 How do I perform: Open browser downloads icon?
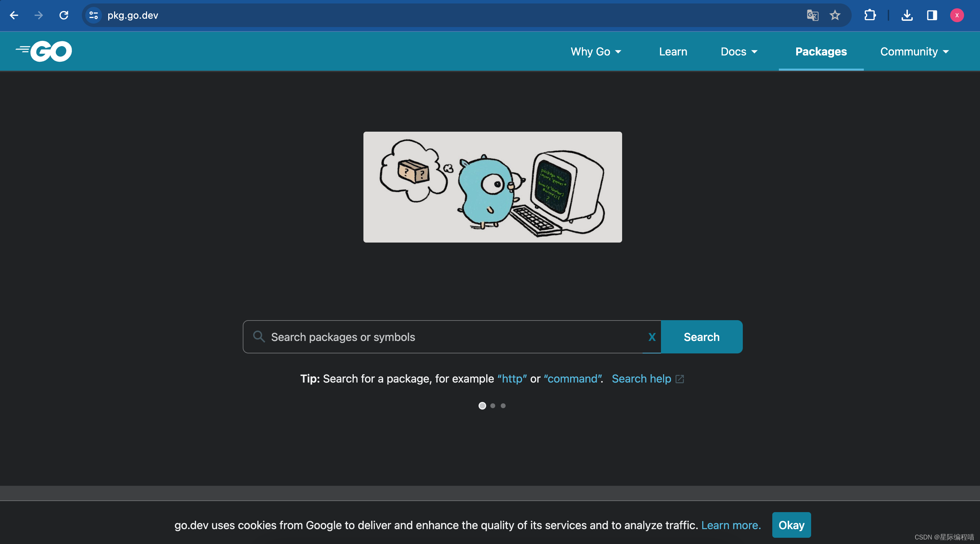907,15
